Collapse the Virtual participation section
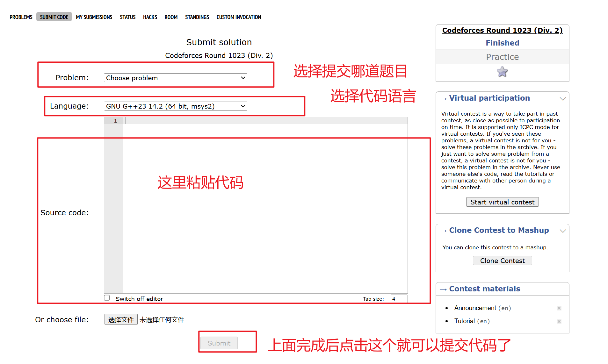The image size is (608, 364). coord(562,98)
